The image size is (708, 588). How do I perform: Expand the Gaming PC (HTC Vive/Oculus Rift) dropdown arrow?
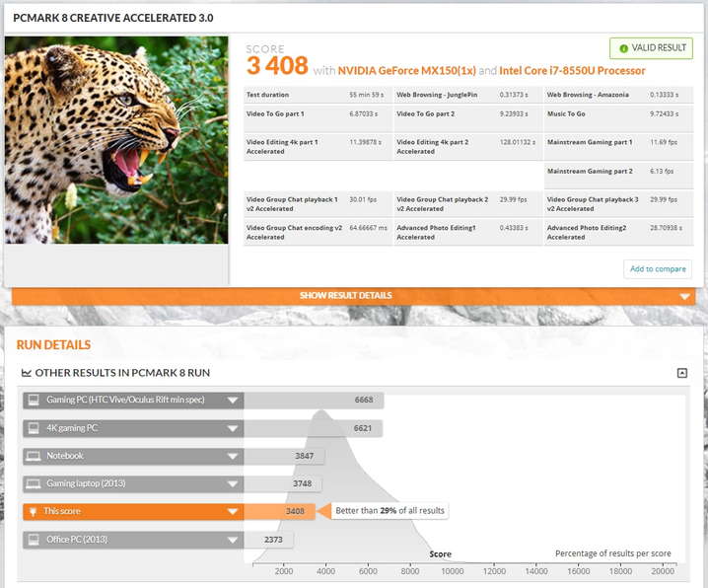tap(233, 401)
